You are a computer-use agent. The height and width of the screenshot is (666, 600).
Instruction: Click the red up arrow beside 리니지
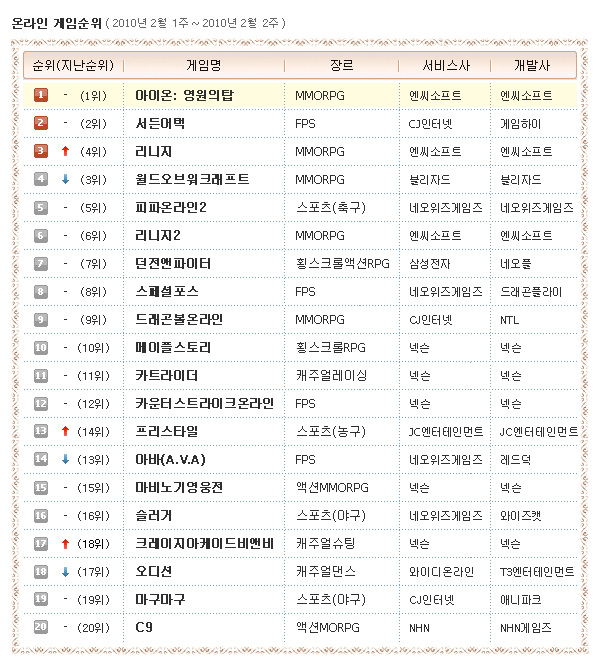point(65,151)
